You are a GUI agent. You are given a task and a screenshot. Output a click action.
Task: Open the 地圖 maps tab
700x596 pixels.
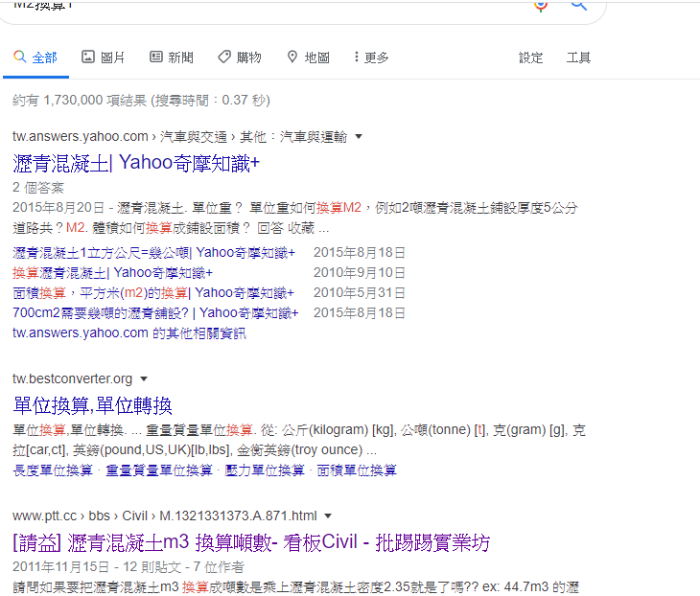coord(308,57)
